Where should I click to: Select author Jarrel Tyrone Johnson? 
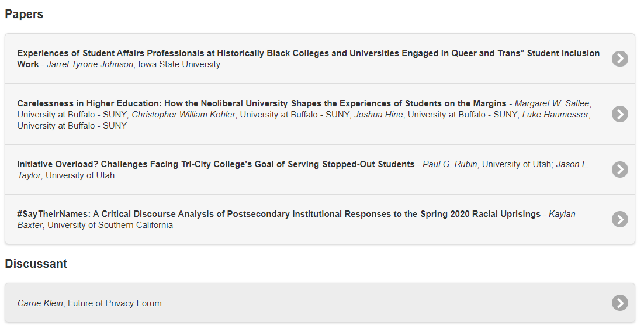tap(90, 64)
